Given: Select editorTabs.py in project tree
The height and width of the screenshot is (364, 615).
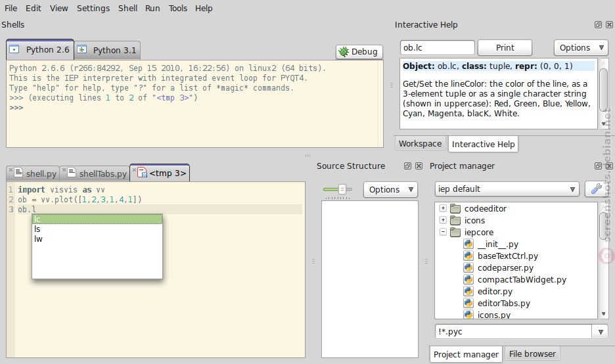Looking at the screenshot, I should [x=503, y=303].
